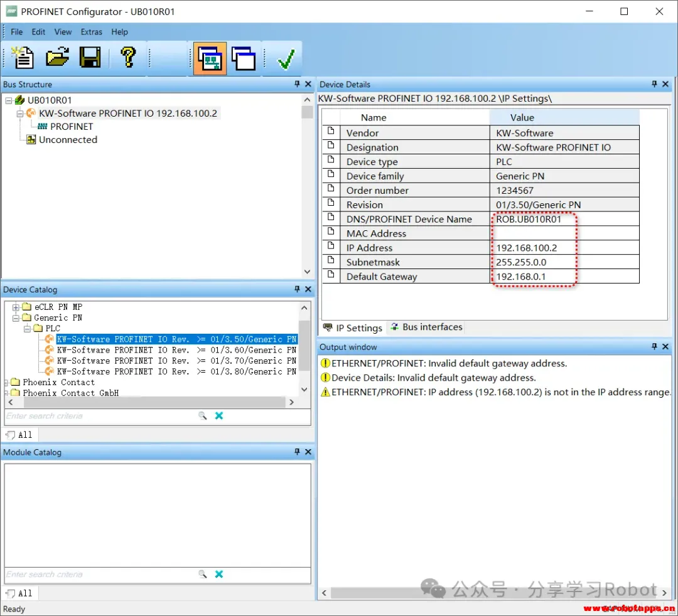This screenshot has height=616, width=678.
Task: Click Module Catalog search magnifier icon
Action: coord(202,574)
